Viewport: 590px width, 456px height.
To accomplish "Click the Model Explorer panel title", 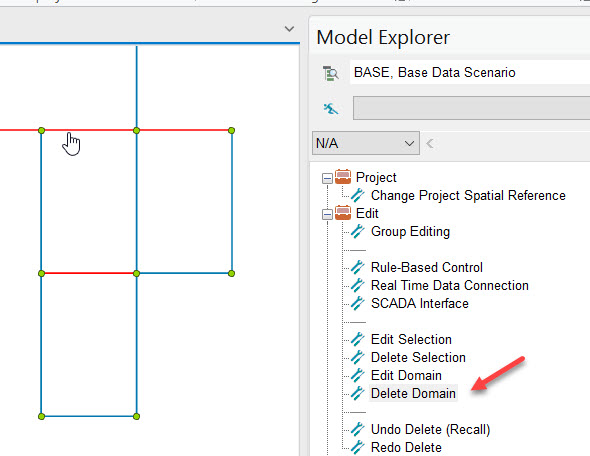I will point(383,37).
